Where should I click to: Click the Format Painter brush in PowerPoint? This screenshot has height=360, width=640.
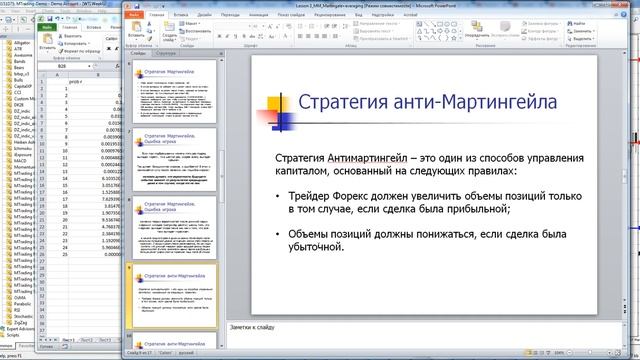point(150,38)
